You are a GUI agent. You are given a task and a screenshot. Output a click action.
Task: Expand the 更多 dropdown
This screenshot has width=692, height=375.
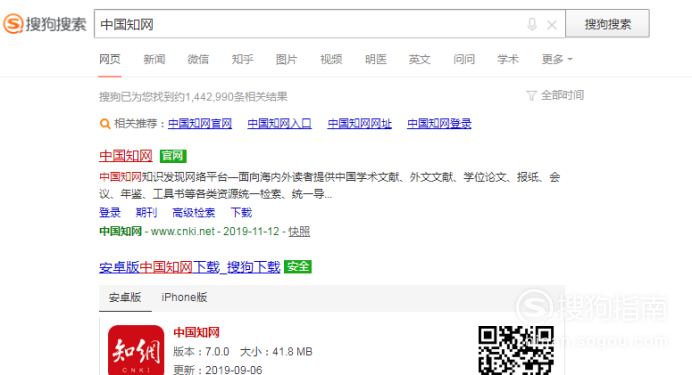(557, 60)
